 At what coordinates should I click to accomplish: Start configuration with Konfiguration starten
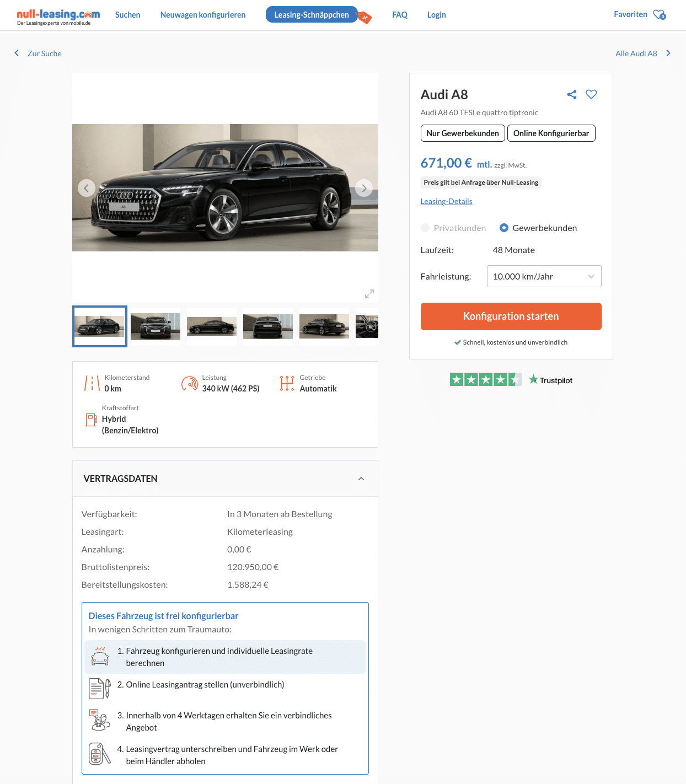511,316
